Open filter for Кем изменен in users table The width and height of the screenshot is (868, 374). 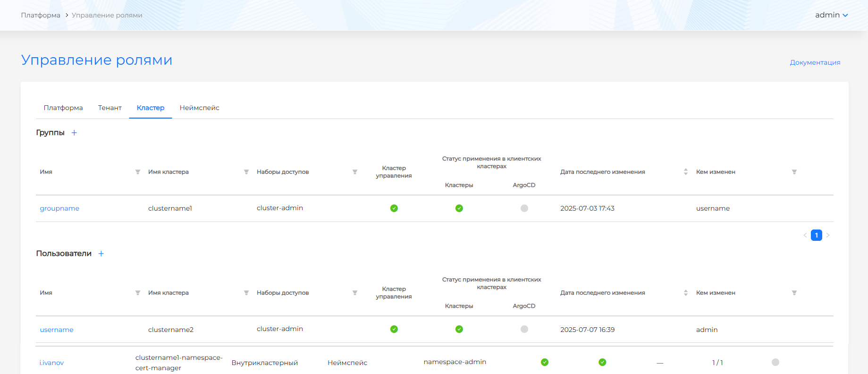coord(794,293)
